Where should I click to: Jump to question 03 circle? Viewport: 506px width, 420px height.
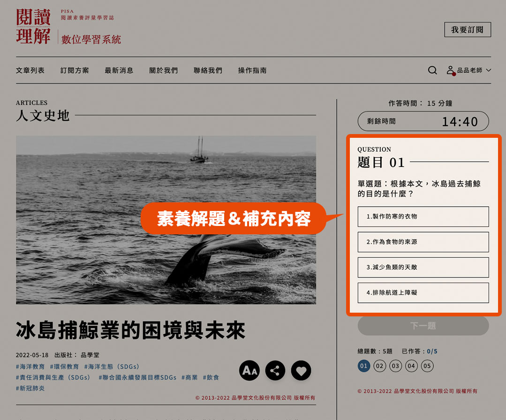(x=395, y=366)
